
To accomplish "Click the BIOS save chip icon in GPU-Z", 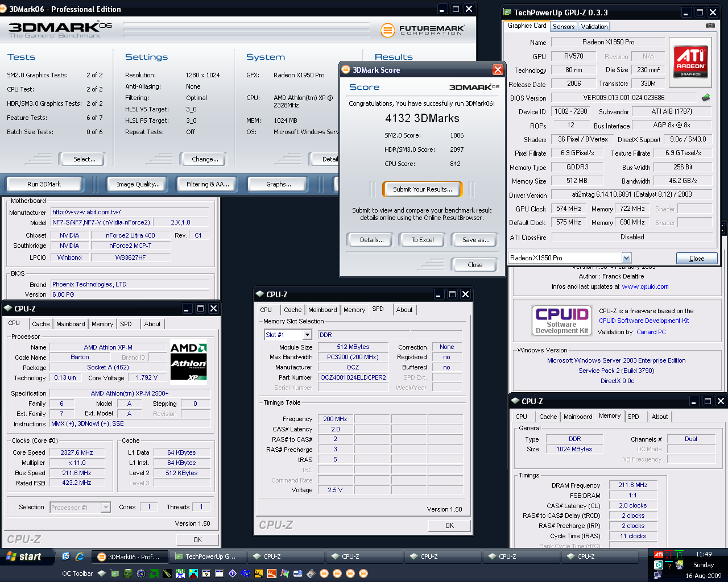I will coord(706,97).
